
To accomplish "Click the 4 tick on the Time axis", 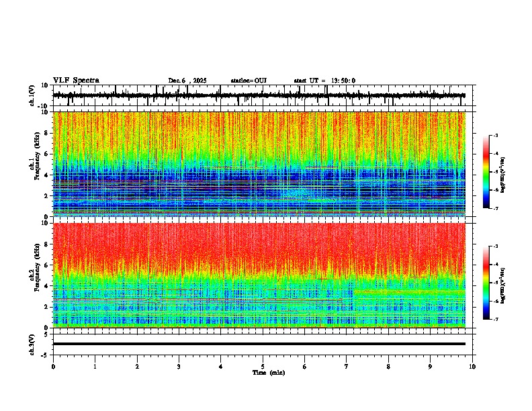I will 220,367.
